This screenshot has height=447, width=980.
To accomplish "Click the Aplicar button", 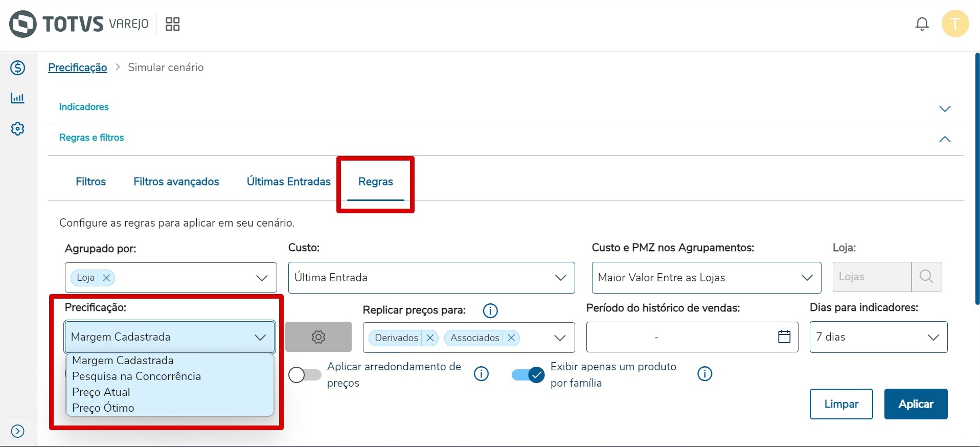I will (915, 404).
